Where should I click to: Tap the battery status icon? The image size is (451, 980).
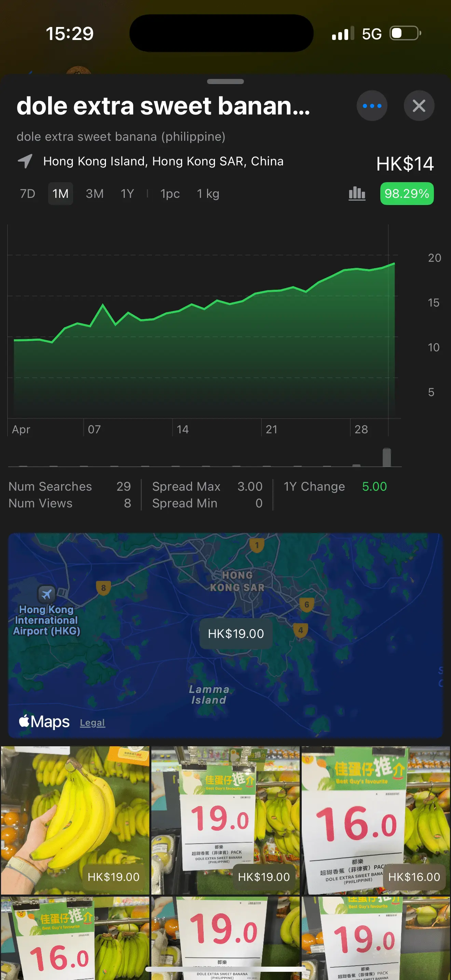pyautogui.click(x=405, y=33)
